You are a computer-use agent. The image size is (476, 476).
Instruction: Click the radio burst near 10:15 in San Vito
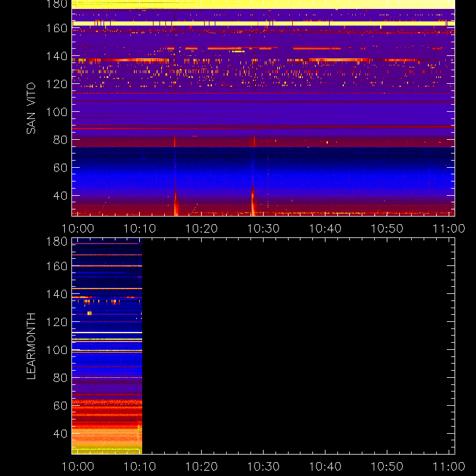176,203
